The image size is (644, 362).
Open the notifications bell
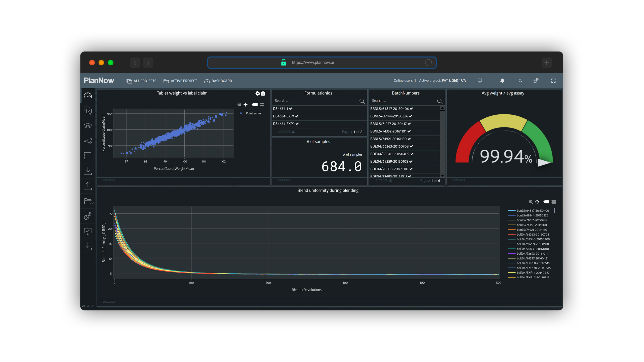(x=502, y=80)
